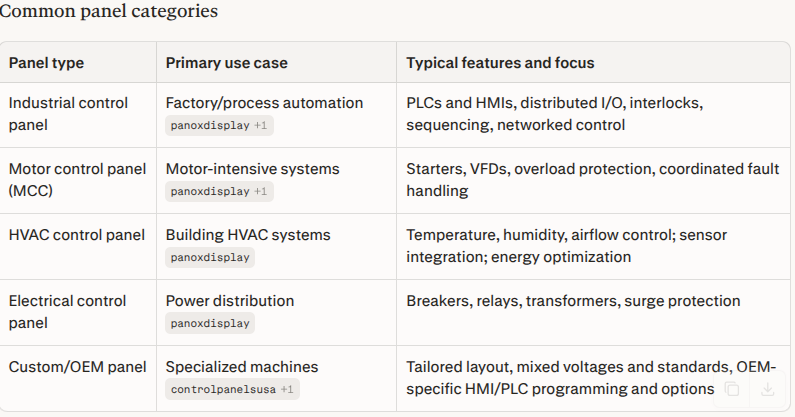This screenshot has height=417, width=795.
Task: Click the Specialized machines text
Action: click(241, 367)
